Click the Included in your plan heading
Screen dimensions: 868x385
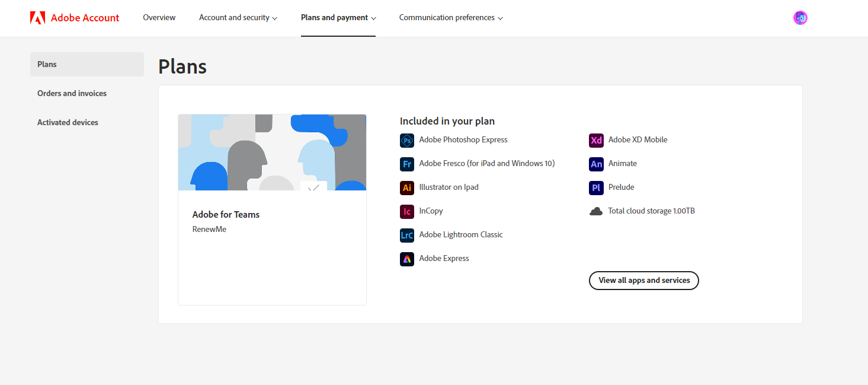point(447,121)
